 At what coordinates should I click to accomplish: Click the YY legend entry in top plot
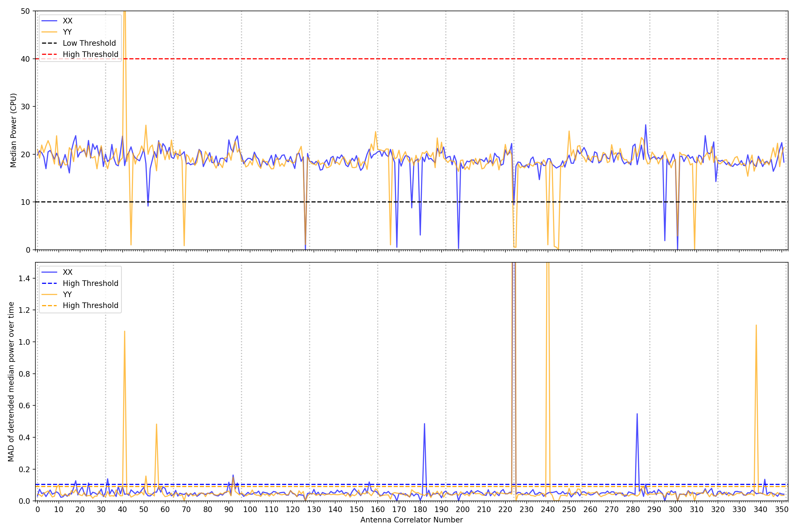tap(67, 32)
